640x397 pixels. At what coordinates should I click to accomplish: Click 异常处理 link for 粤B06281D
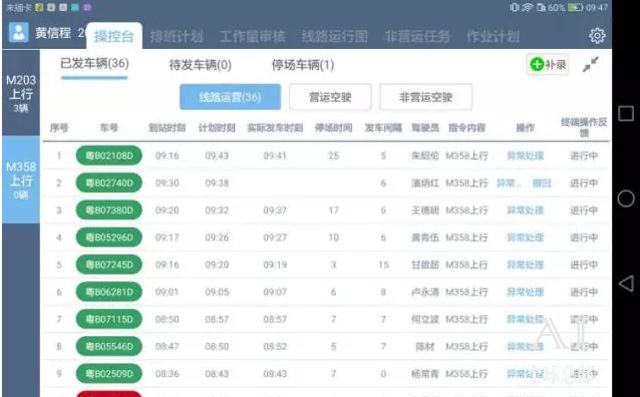525,292
